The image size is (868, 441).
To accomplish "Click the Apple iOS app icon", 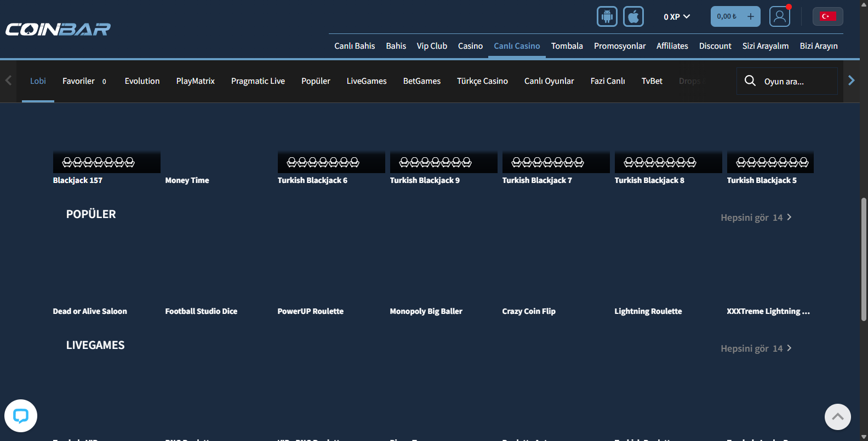I will coord(633,16).
